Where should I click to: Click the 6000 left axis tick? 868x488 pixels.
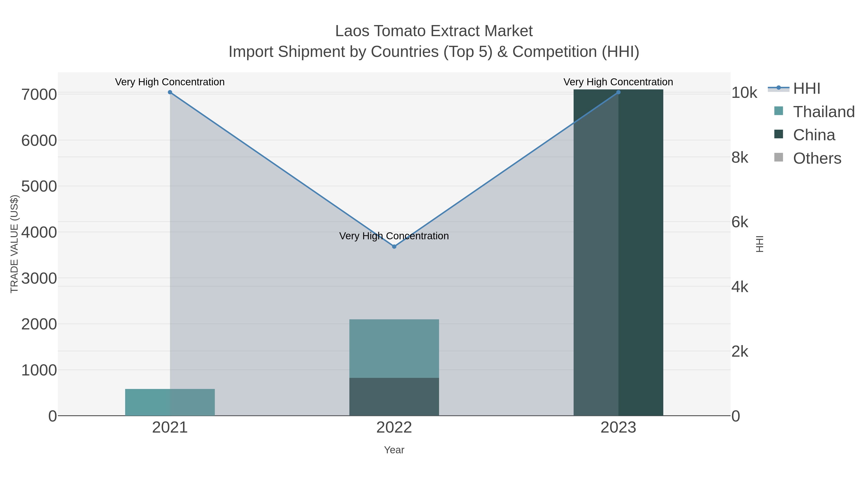point(39,140)
